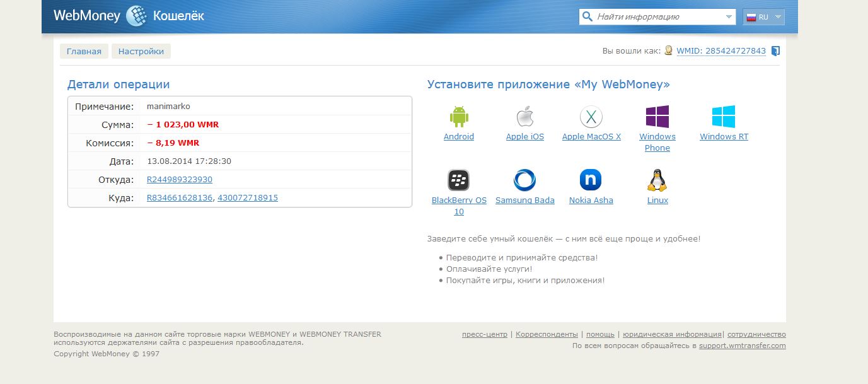Viewport: 868px width, 384px height.
Task: Click the Samsung Bada icon
Action: (525, 180)
